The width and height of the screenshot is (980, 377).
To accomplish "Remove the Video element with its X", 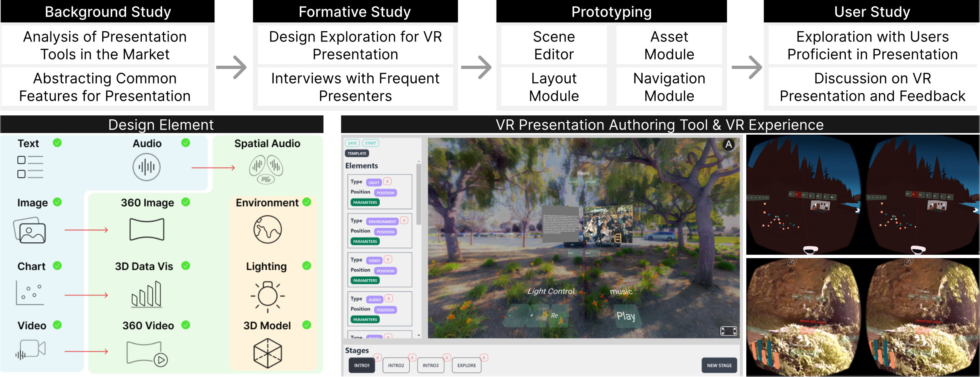I will [x=388, y=260].
